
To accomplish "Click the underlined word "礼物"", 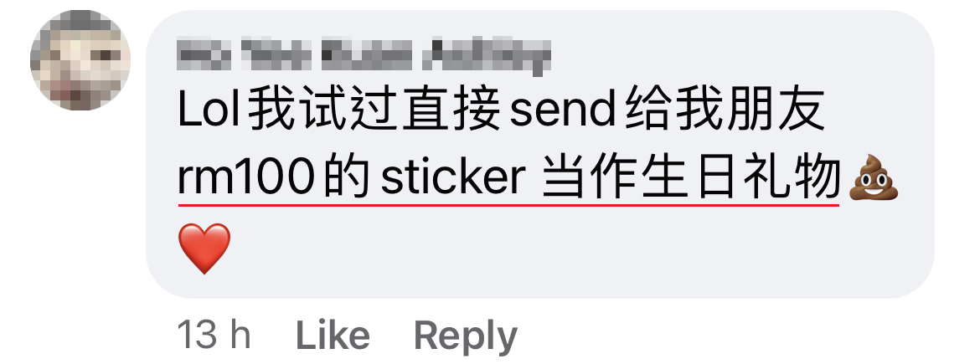I will [x=790, y=178].
